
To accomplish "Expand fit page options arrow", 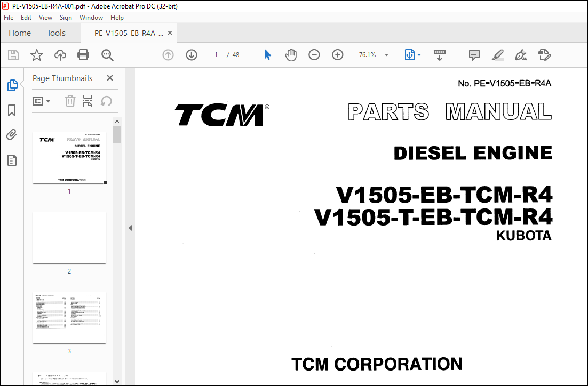I will tap(419, 55).
